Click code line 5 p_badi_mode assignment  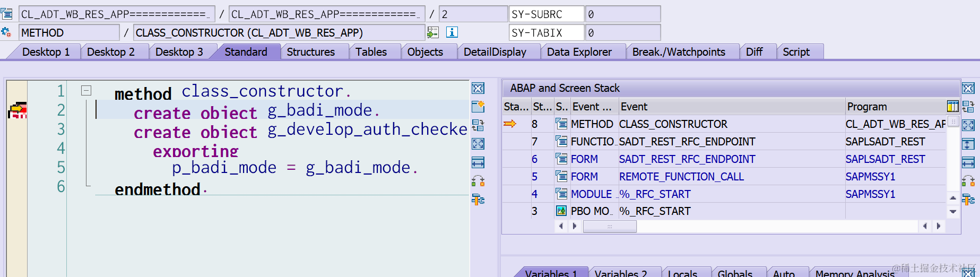(x=295, y=168)
